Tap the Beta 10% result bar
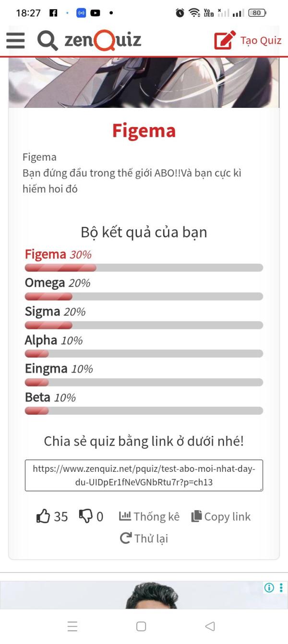288x644 pixels. pos(144,411)
